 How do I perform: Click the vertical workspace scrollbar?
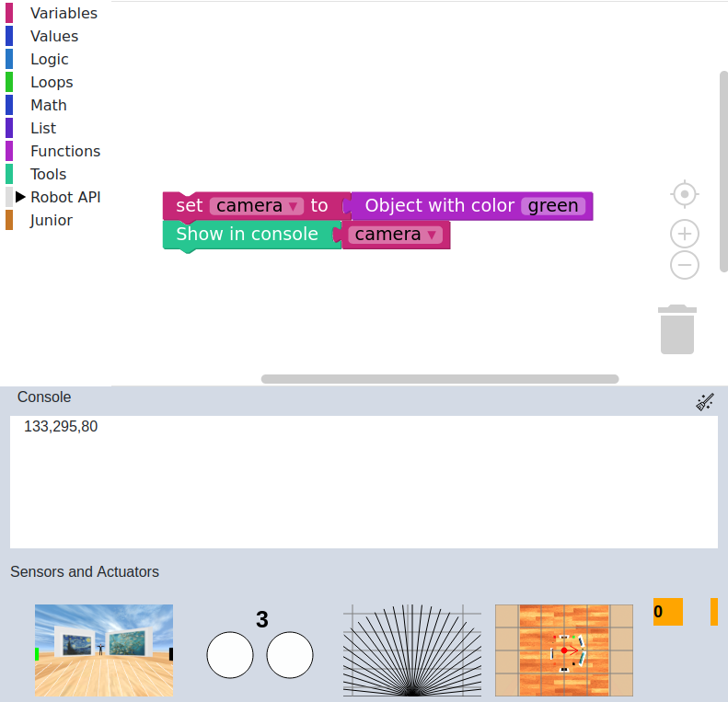[723, 171]
